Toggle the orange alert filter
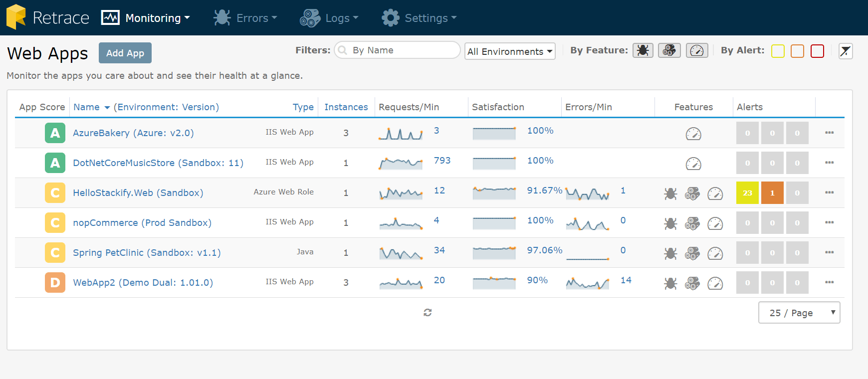This screenshot has width=868, height=379. tap(797, 51)
